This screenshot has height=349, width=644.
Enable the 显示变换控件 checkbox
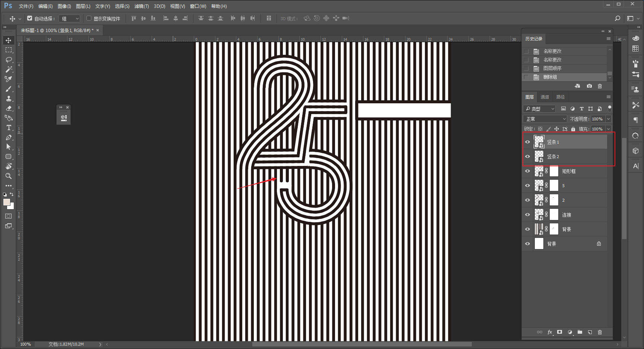(89, 18)
